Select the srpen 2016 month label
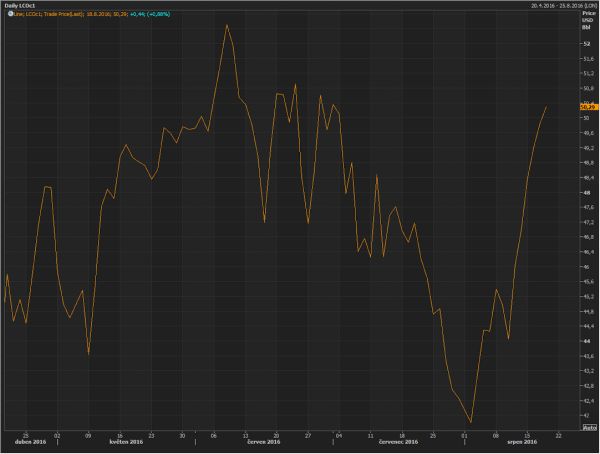 [x=537, y=442]
